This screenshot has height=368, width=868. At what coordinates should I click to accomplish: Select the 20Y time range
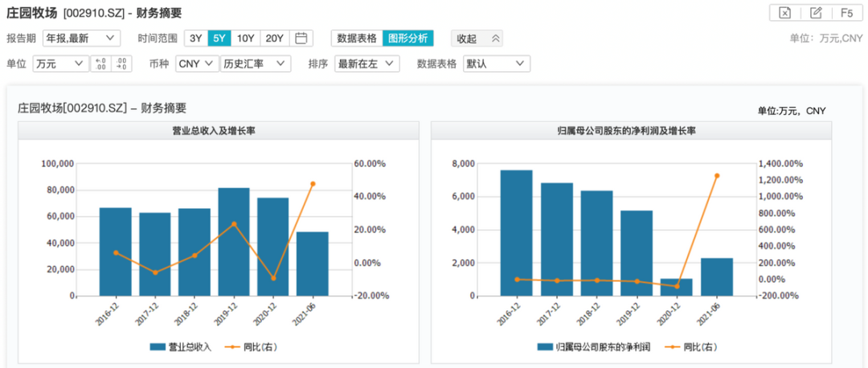[x=275, y=39]
